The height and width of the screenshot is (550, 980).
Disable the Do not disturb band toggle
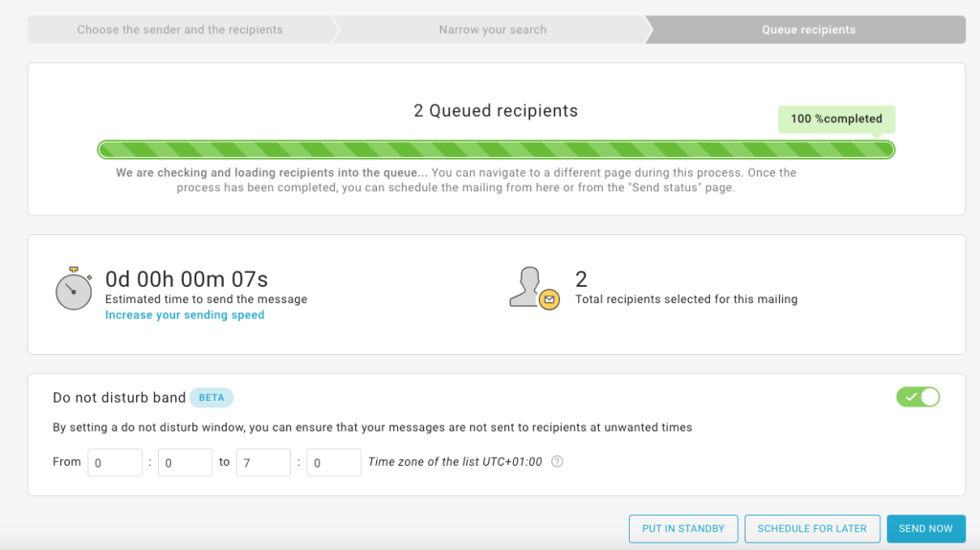(x=918, y=397)
